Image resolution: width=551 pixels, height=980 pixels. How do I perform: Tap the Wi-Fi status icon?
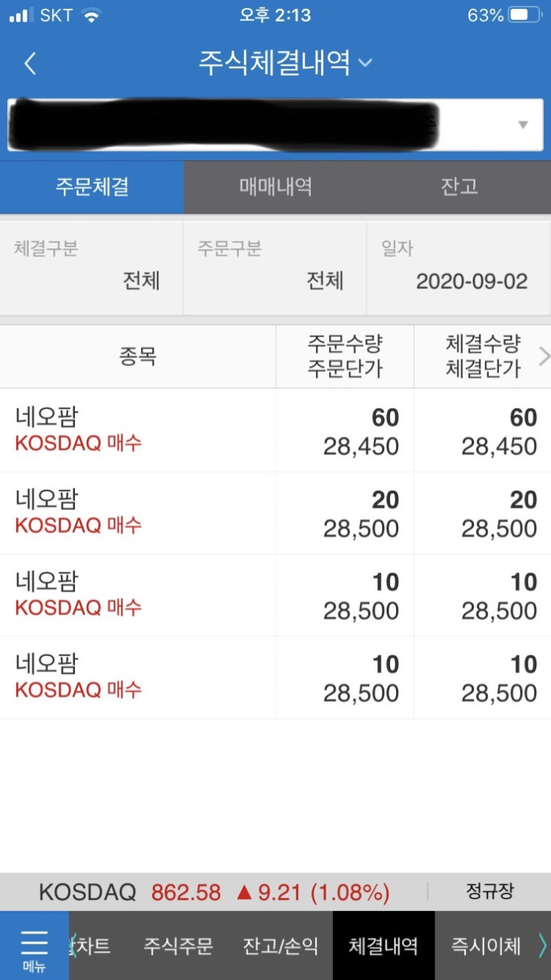[x=91, y=15]
